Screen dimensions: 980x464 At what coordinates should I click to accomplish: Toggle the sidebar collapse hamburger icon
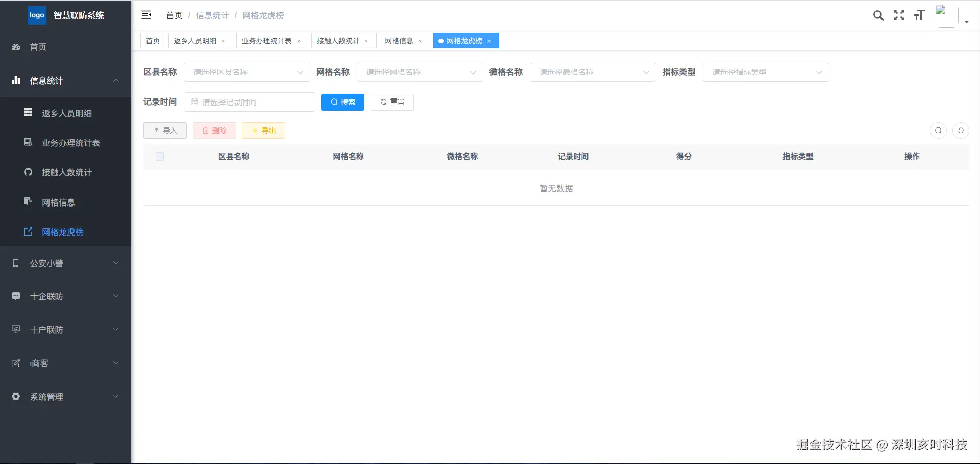(146, 15)
